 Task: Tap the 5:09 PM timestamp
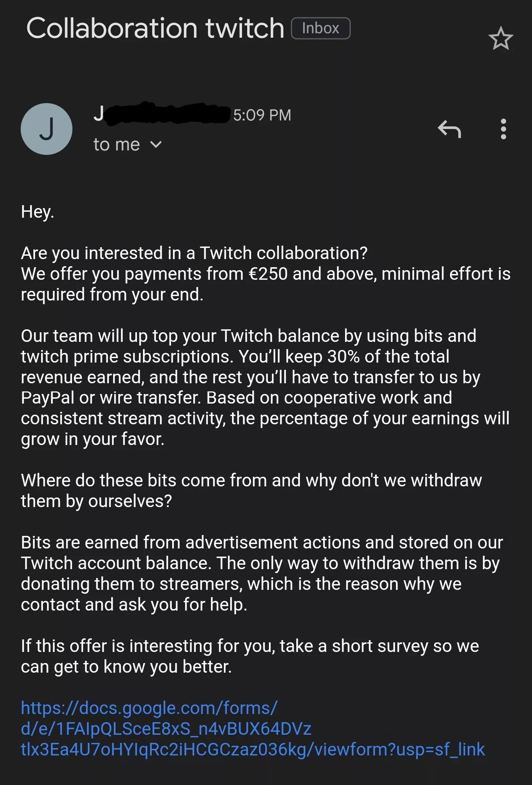coord(262,115)
